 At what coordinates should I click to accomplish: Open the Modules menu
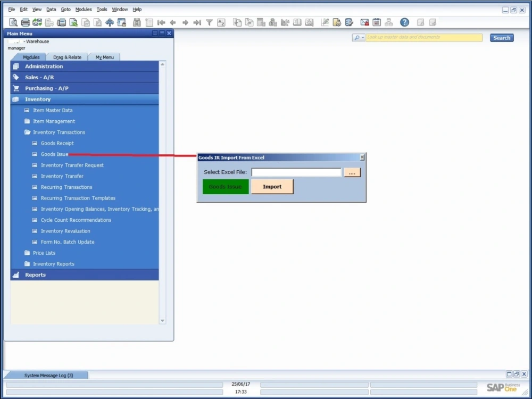(84, 10)
